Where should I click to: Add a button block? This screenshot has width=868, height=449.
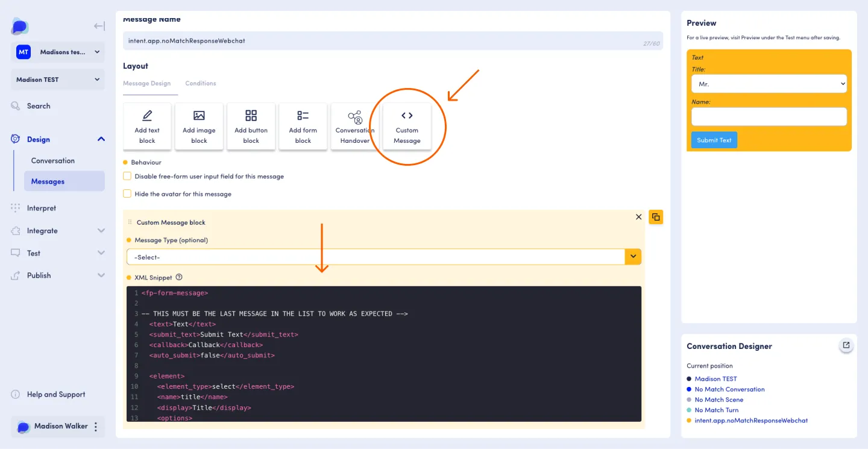click(251, 127)
